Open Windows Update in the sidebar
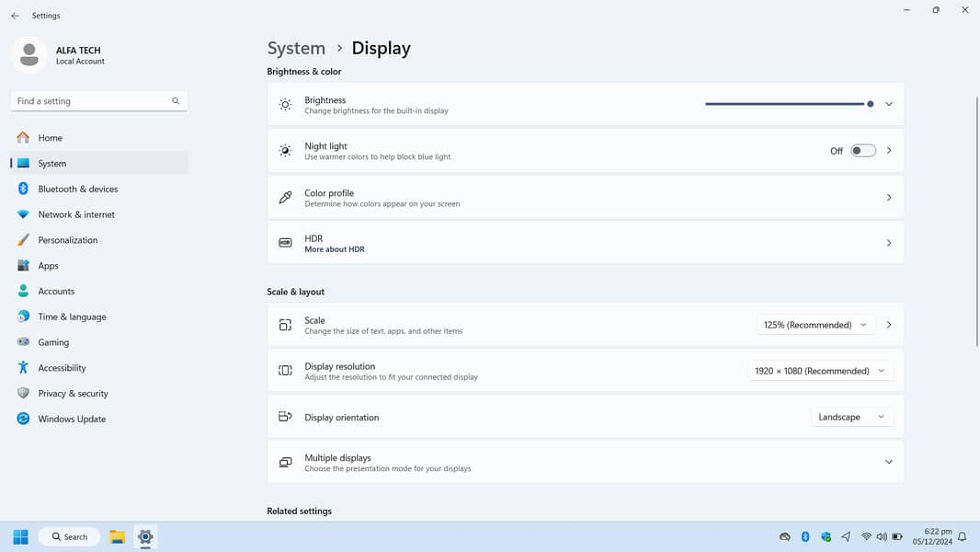The width and height of the screenshot is (980, 552). [x=72, y=419]
